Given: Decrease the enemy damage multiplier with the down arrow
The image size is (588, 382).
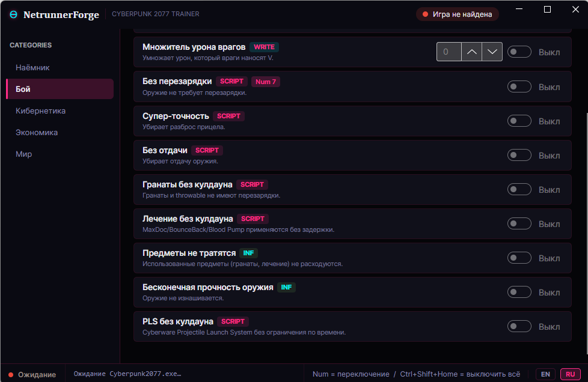Looking at the screenshot, I should tap(492, 52).
